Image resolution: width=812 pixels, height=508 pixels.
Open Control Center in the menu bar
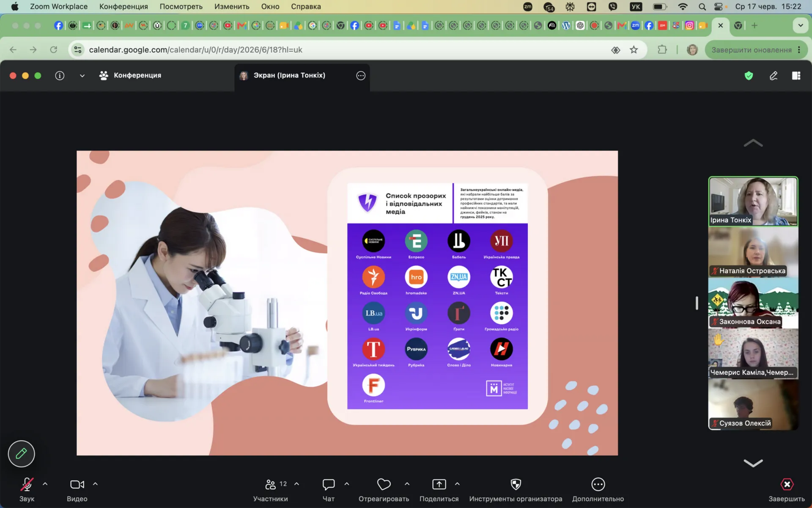click(x=719, y=6)
